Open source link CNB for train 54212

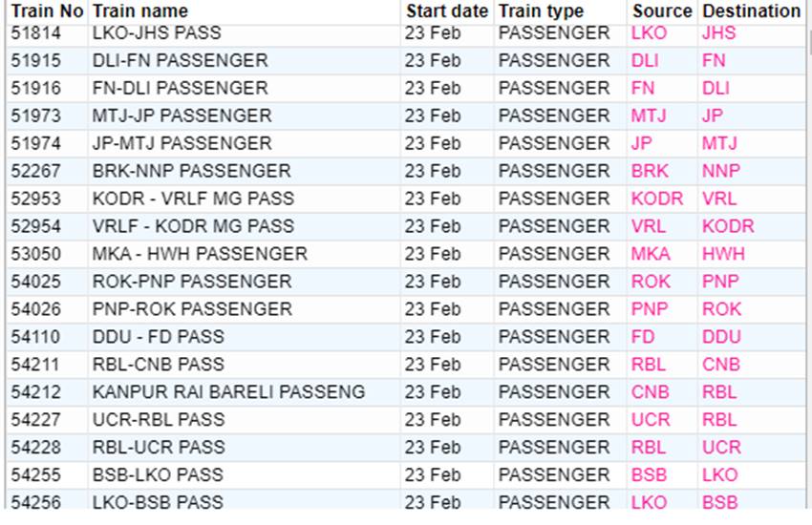650,392
